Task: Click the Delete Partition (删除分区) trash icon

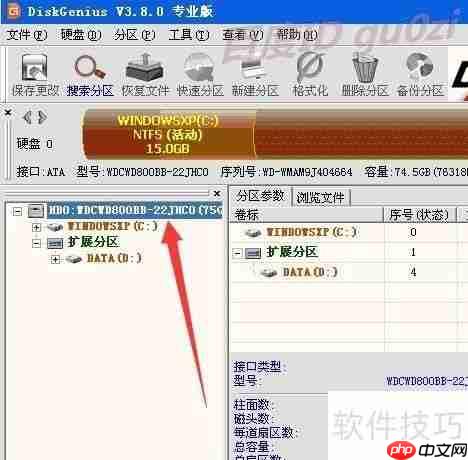Action: click(365, 68)
